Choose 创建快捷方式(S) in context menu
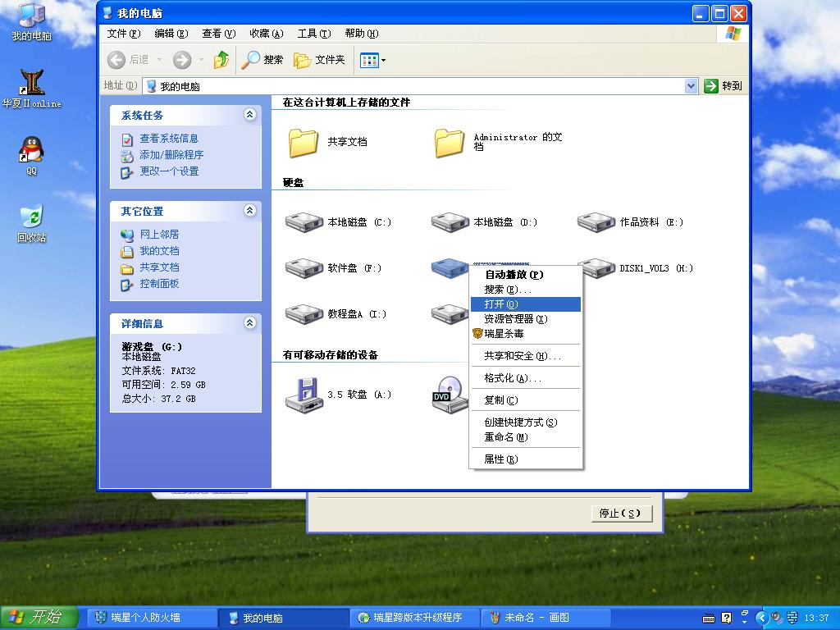 [x=525, y=422]
